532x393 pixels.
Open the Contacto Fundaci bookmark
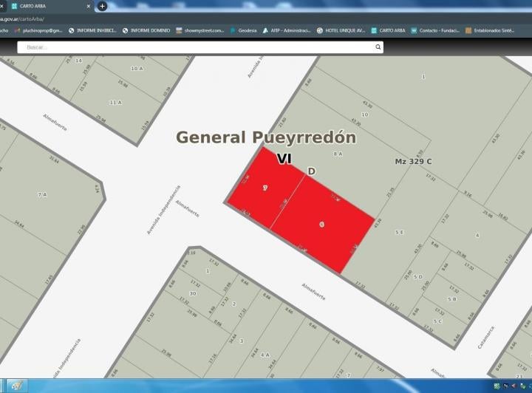(435, 30)
